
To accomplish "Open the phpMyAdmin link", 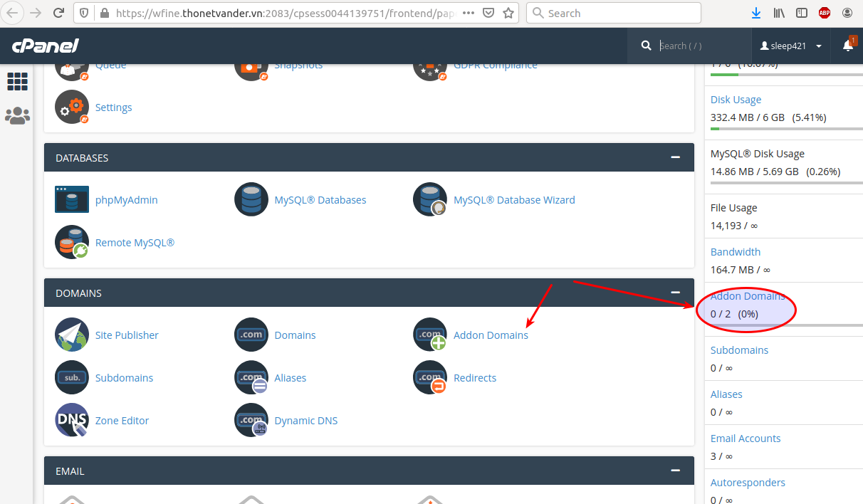I will 127,200.
